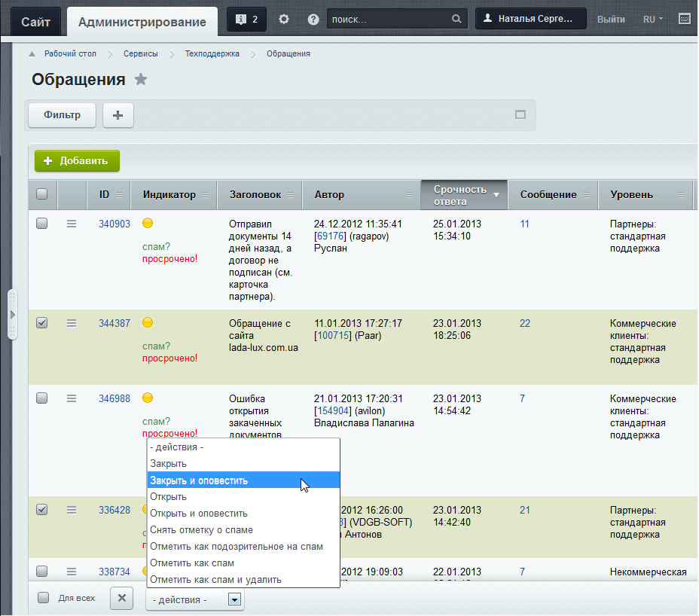Toggle select-all checkbox in table header

click(42, 194)
